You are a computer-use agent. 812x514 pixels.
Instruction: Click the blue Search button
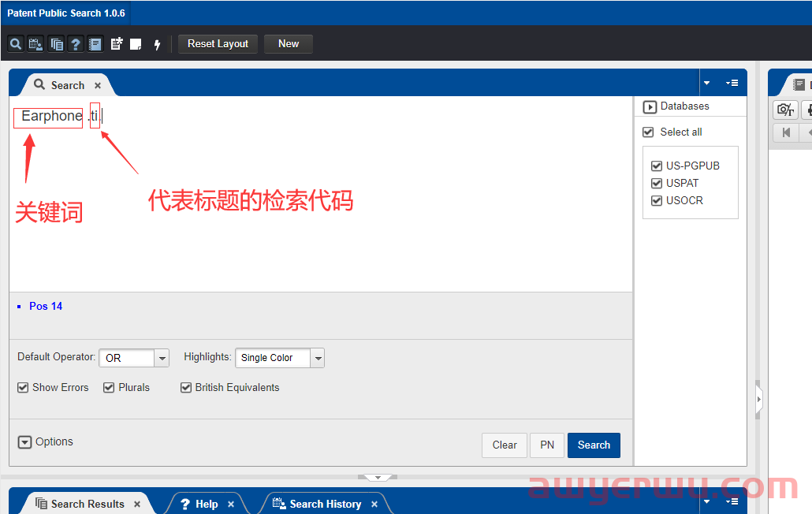click(x=594, y=445)
